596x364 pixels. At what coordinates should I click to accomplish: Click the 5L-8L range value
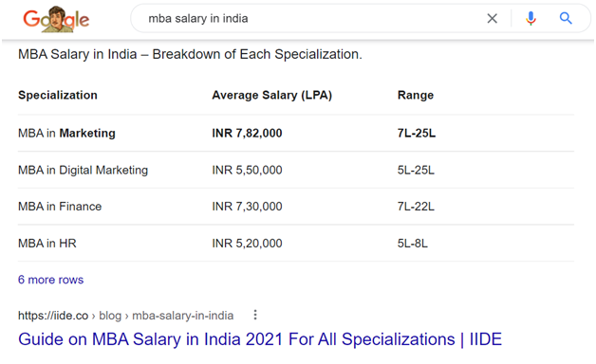tap(413, 244)
